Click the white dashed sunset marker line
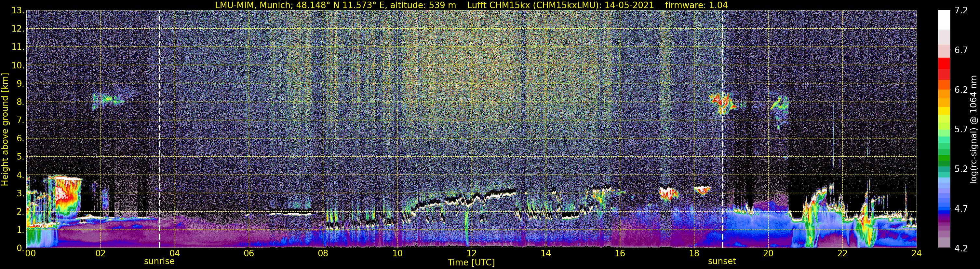 point(722,129)
